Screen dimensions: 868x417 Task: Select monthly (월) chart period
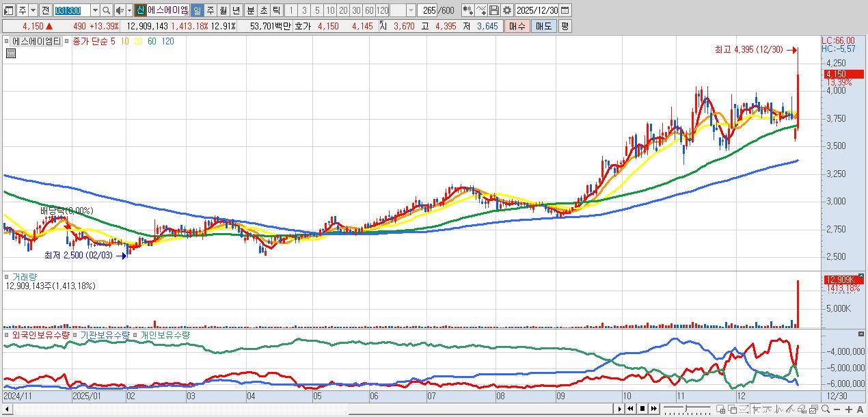tap(223, 10)
